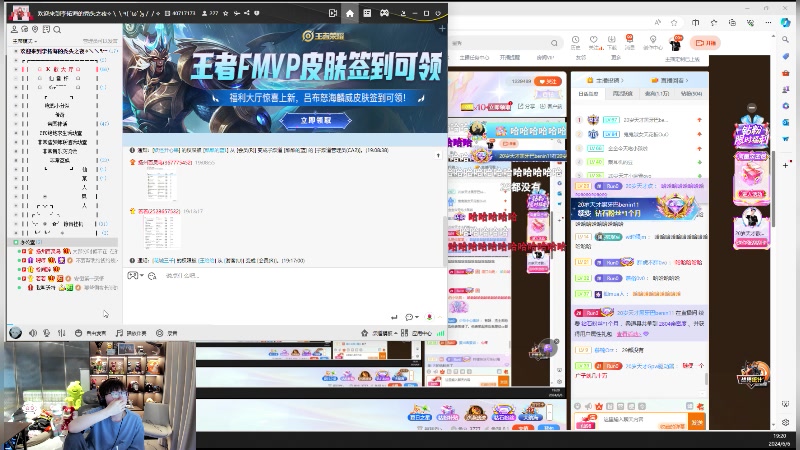Viewport: 800px width, 450px height.
Task: Open the emoji picker in YY chat
Action: (x=152, y=276)
